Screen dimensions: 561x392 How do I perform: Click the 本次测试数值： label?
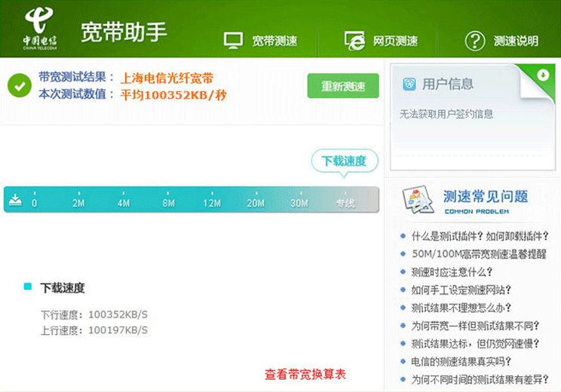pos(76,94)
